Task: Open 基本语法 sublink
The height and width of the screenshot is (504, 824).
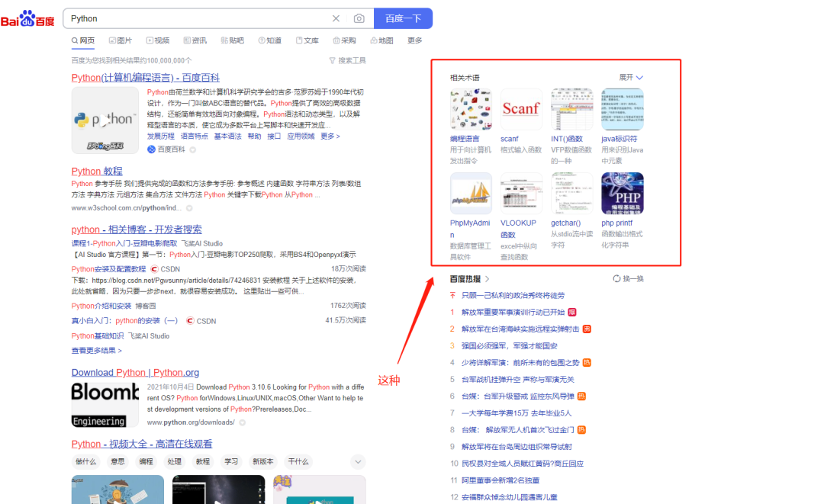Action: click(x=227, y=136)
